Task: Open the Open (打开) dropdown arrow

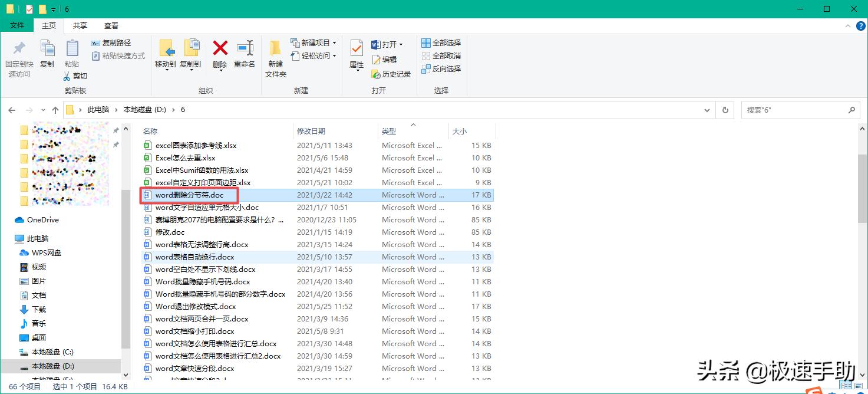Action: [401, 45]
